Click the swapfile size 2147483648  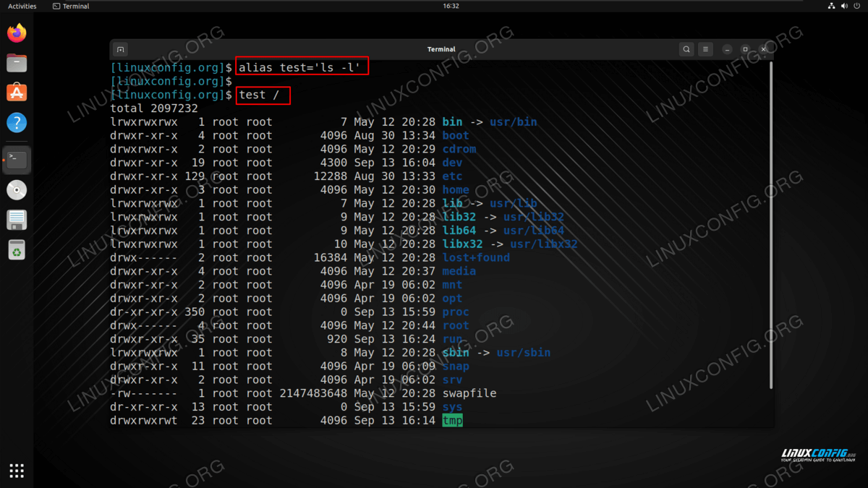click(x=313, y=393)
